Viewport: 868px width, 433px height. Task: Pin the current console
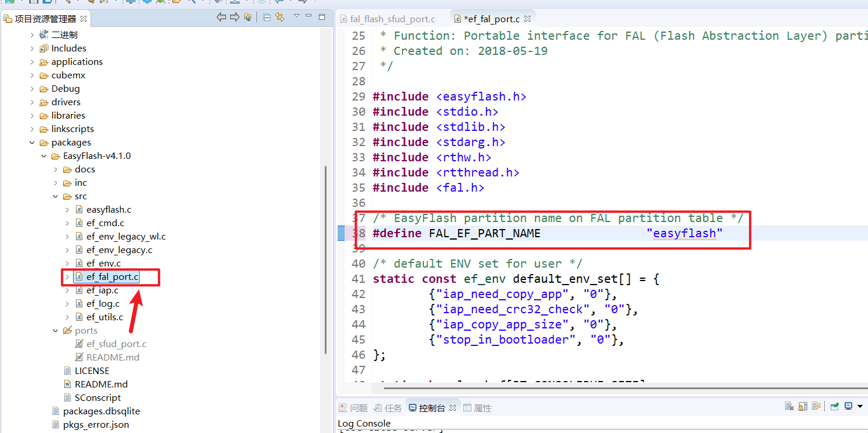[835, 407]
